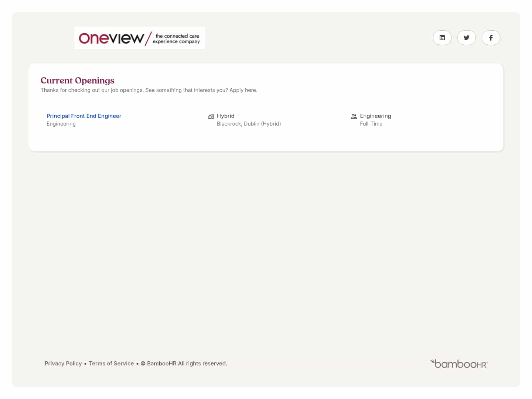Click the people icon beside Engineering
Viewport: 532px width, 399px height.
pyautogui.click(x=354, y=116)
